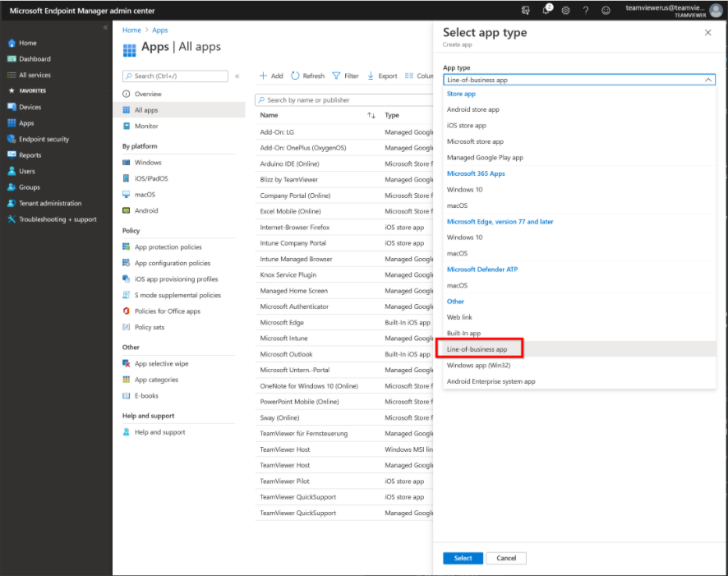Viewport: 728px width, 576px height.
Task: Open the Overview info icon item
Action: (x=127, y=94)
